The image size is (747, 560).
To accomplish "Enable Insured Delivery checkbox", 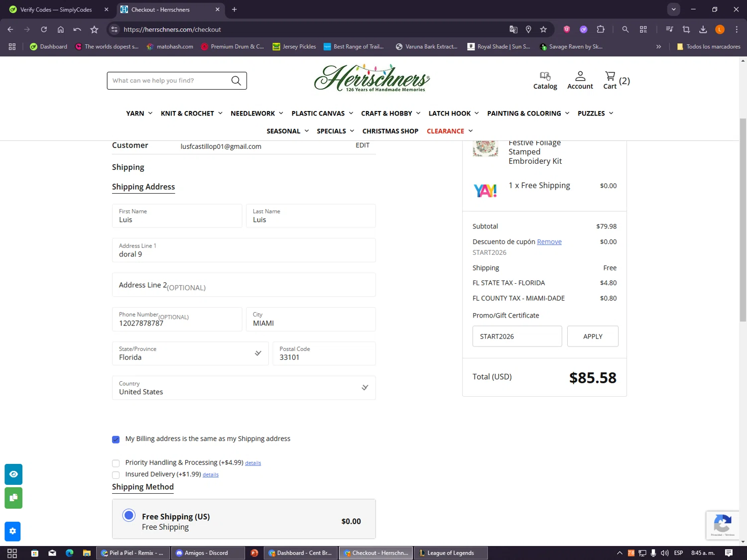I will click(116, 475).
